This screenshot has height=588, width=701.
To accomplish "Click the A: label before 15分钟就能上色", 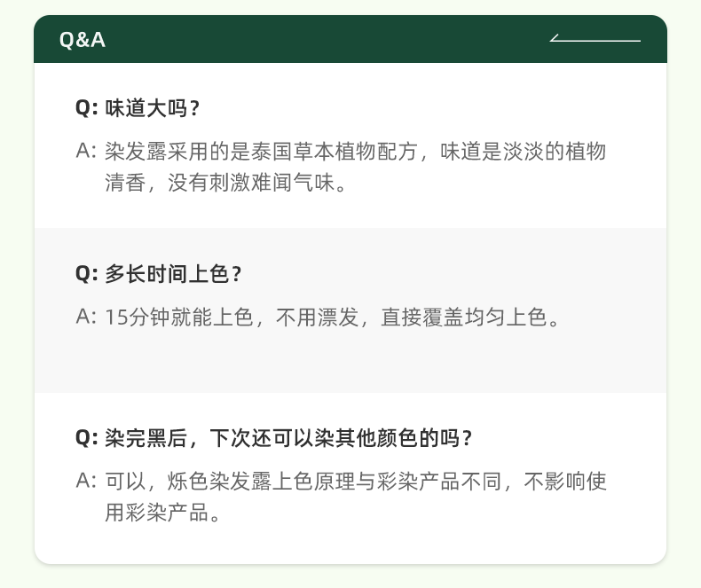I will [86, 317].
